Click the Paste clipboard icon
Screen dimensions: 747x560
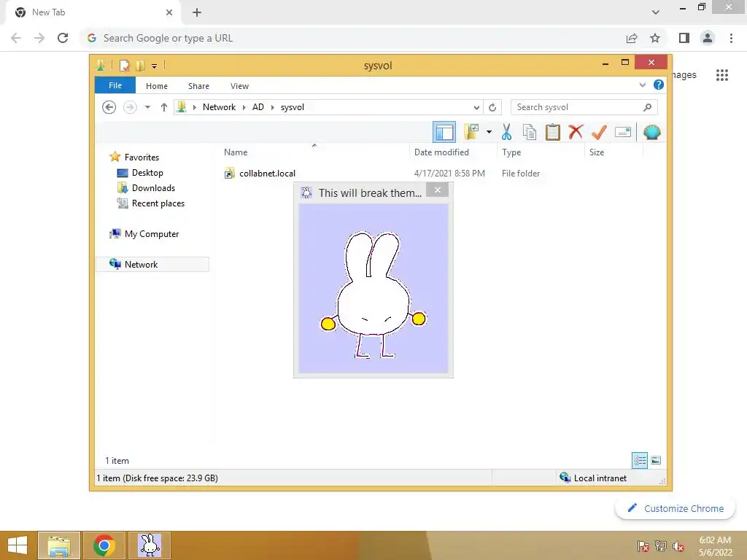pos(553,132)
